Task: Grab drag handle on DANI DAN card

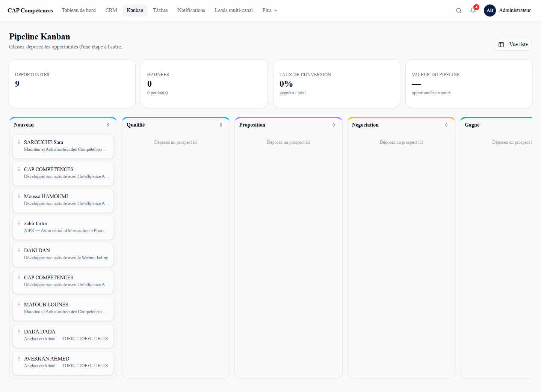Action: (19, 250)
